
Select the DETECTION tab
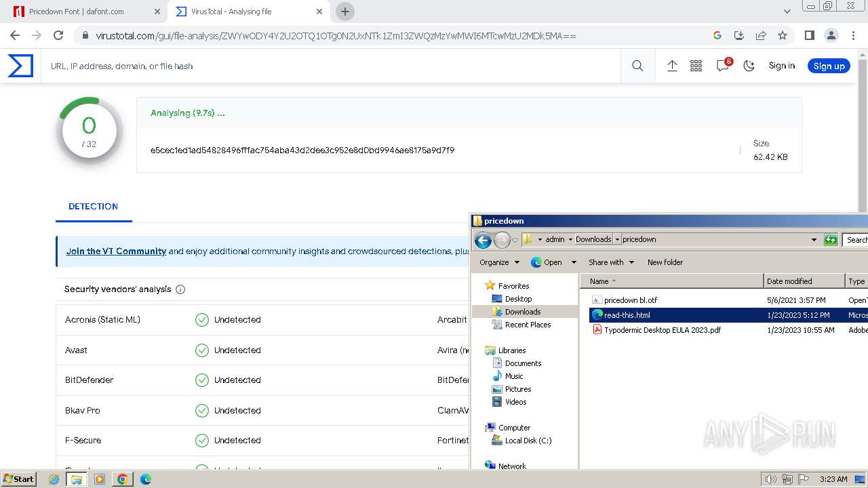[x=94, y=206]
